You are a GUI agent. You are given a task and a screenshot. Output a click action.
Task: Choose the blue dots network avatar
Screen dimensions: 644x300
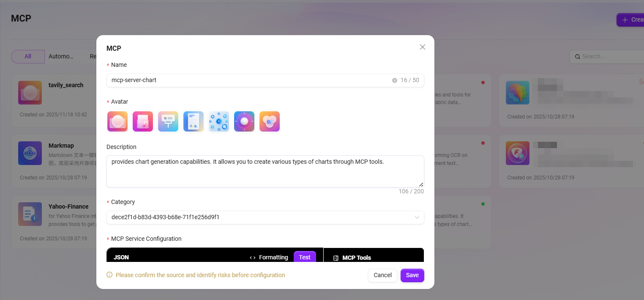coord(219,121)
